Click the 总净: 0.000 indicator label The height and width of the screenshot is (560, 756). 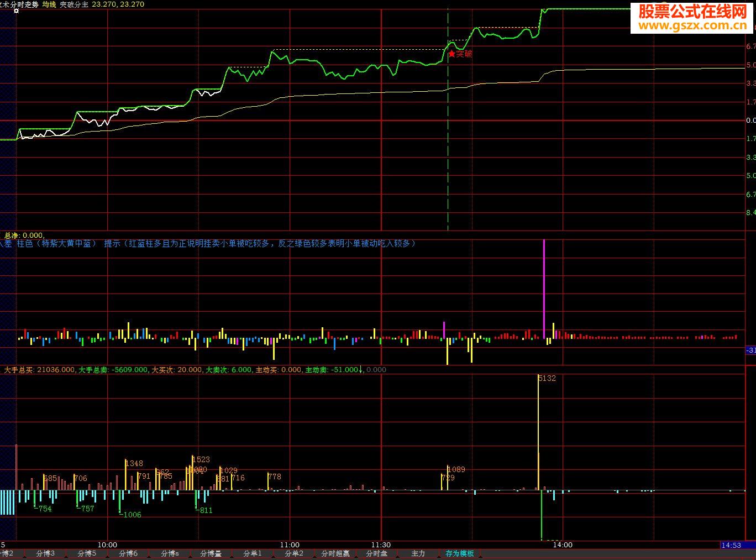click(24, 235)
